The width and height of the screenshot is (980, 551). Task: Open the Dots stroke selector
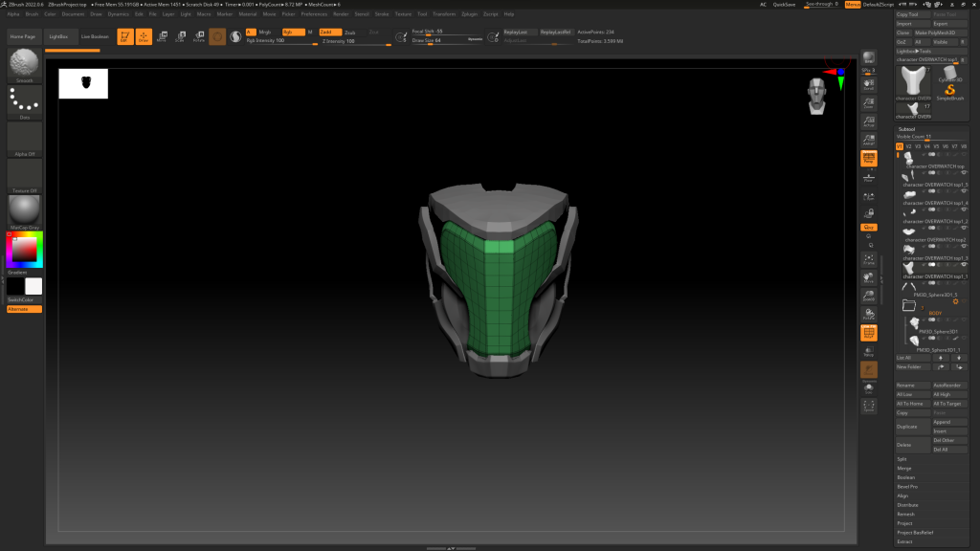click(24, 101)
